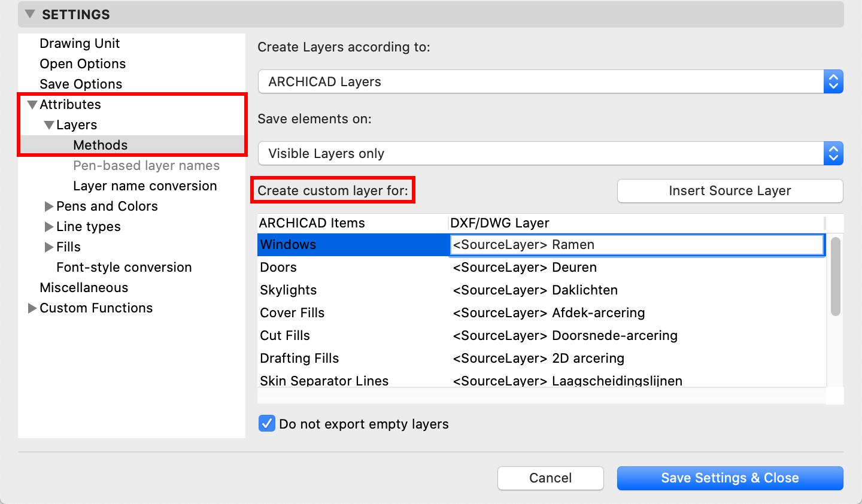Collapse the Attributes tree node

click(32, 104)
